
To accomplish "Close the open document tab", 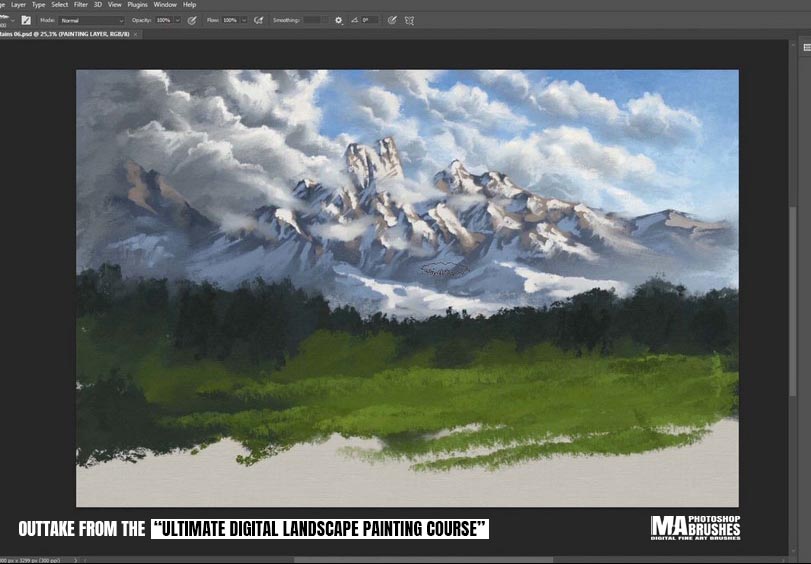I will tap(135, 34).
